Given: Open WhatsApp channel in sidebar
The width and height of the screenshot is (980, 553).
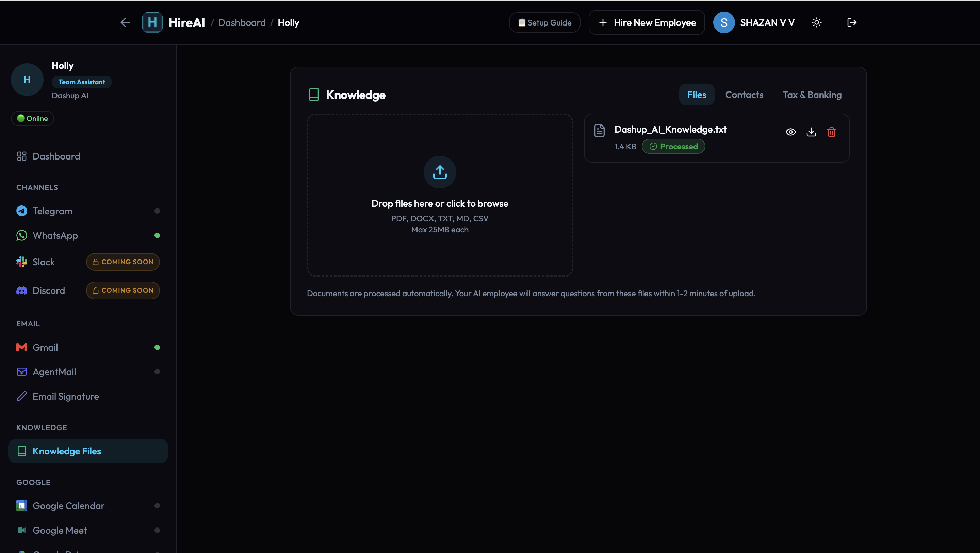Looking at the screenshot, I should [55, 235].
